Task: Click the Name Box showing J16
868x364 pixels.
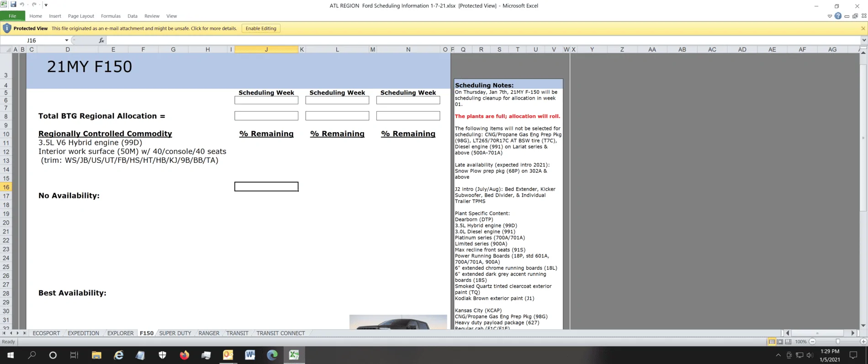Action: [x=32, y=40]
